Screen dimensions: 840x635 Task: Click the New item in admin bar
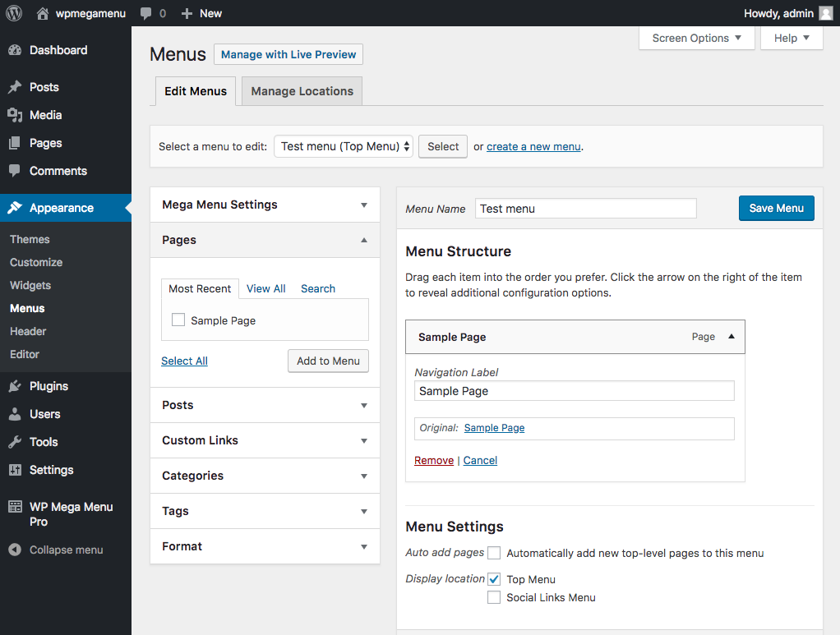[201, 13]
